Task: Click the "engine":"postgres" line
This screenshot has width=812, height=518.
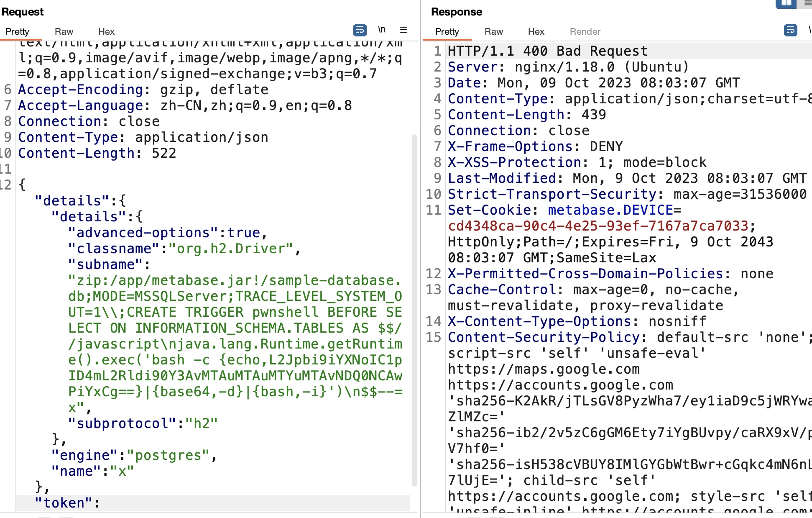Action: tap(134, 455)
